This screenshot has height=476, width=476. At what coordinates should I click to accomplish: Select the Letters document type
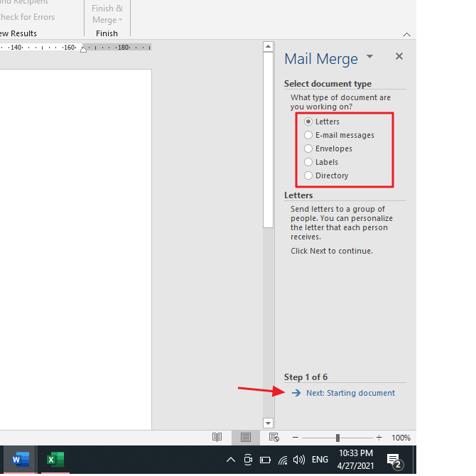pos(308,121)
